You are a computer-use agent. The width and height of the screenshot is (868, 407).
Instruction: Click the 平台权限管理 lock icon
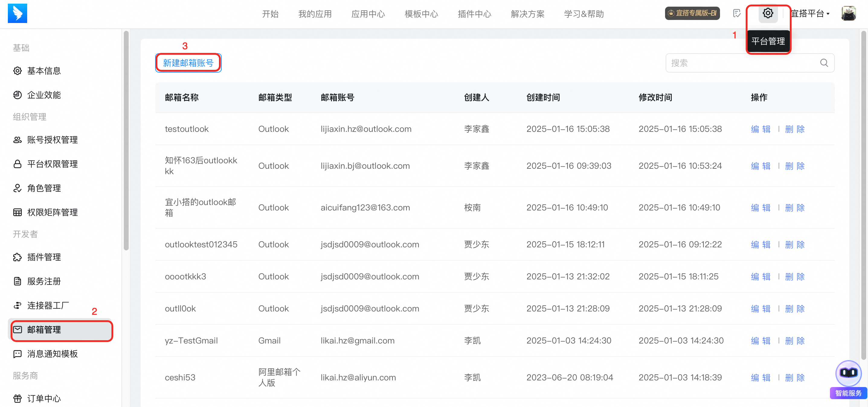point(18,164)
